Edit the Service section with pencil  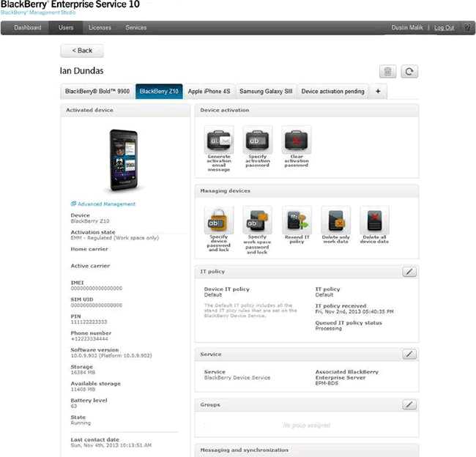click(x=409, y=354)
